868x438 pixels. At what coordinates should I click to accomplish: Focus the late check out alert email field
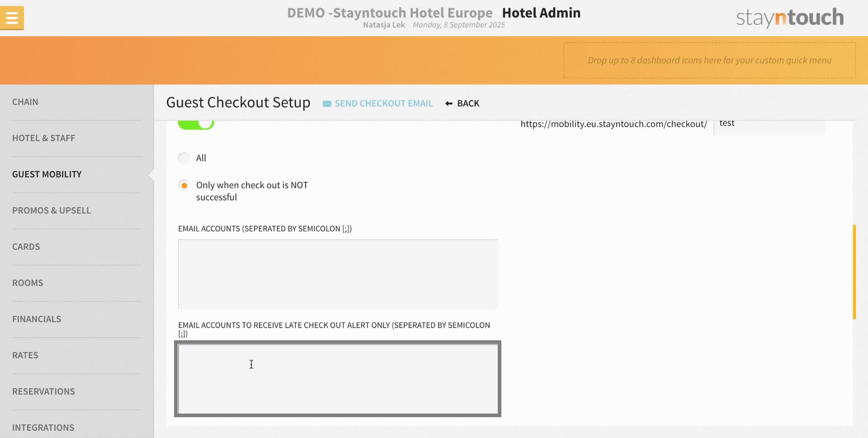(338, 379)
